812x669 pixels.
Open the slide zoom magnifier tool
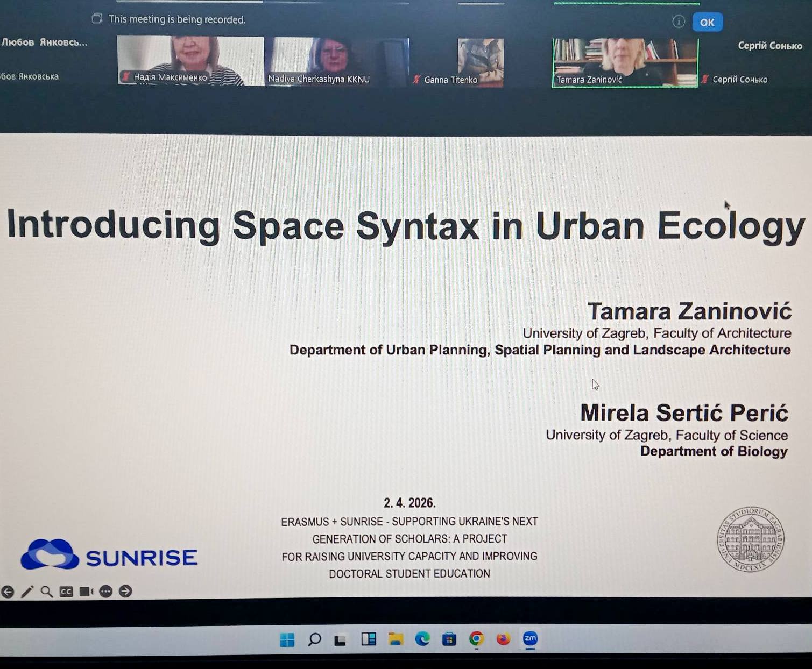47,592
